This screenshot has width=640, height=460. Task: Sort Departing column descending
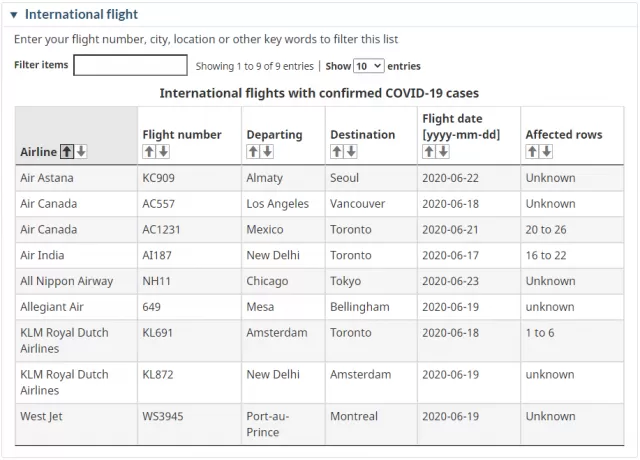pos(267,151)
